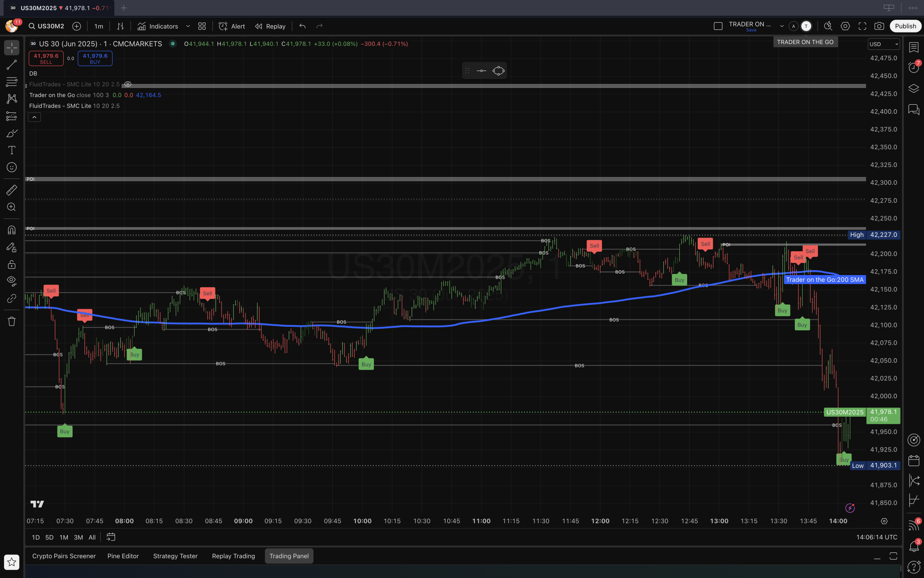Click the link drawings chain icon
This screenshot has height=578, width=924.
tap(12, 298)
